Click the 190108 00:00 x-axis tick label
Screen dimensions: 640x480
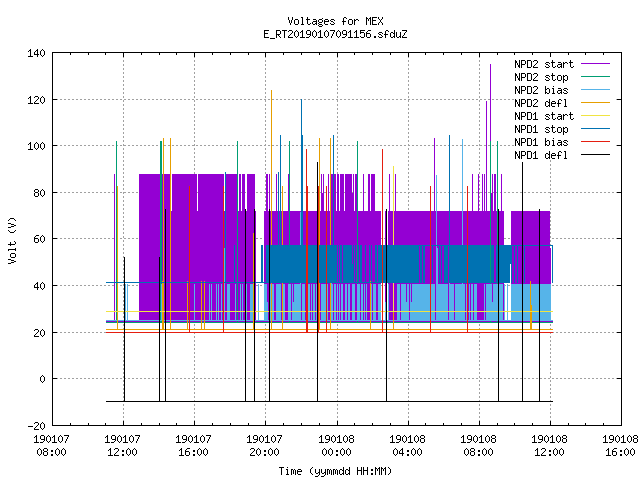[336, 446]
